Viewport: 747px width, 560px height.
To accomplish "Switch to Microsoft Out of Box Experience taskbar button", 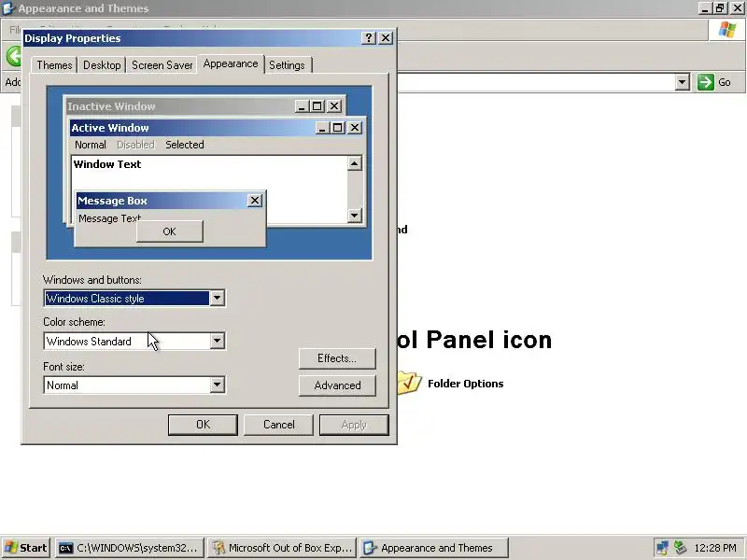I will click(282, 548).
